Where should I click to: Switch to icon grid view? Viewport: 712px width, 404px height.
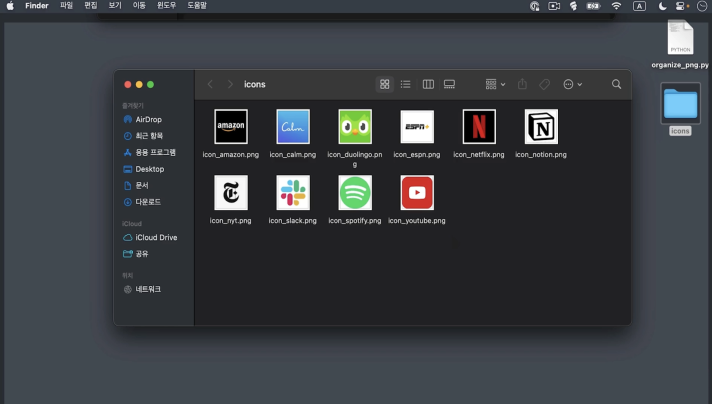pos(385,85)
